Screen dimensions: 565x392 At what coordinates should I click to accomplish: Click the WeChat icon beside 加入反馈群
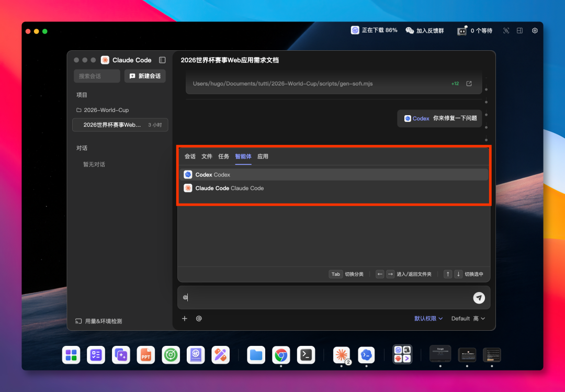[x=410, y=31]
